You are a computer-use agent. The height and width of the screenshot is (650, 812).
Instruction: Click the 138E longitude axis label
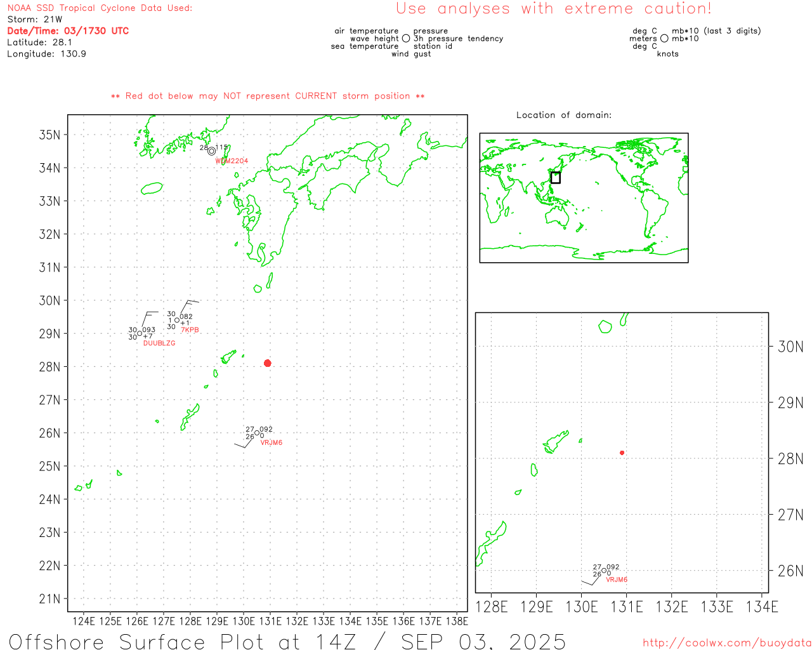point(457,621)
